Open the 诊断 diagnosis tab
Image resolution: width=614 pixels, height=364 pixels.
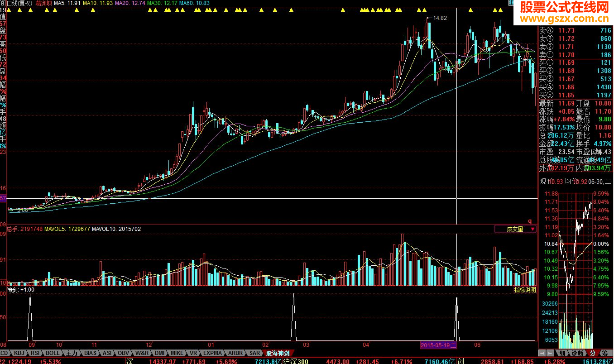(x=577, y=353)
